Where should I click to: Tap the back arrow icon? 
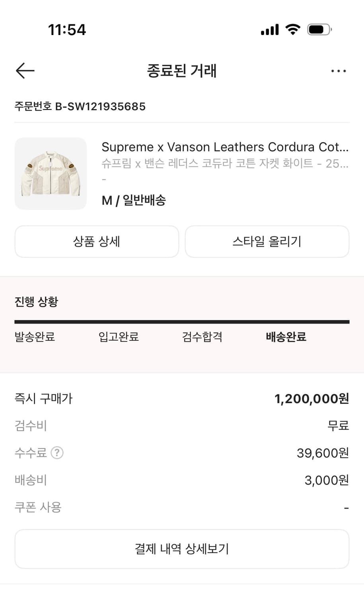[x=25, y=71]
